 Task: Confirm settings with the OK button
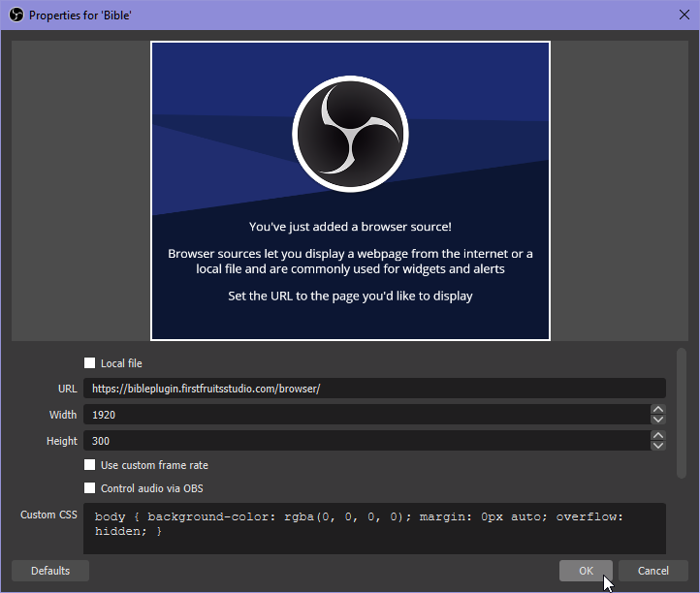(586, 571)
